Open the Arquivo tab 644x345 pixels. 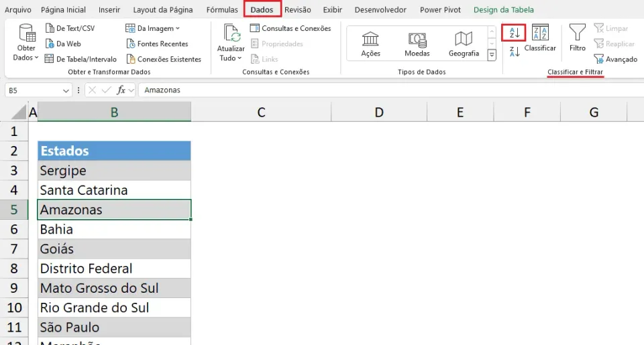click(17, 9)
